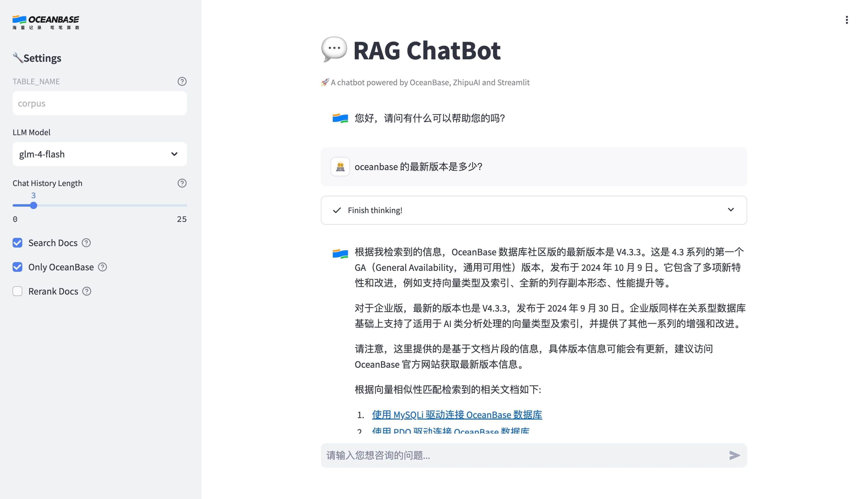
Task: Disable the Only OceanBase checkbox
Action: click(17, 267)
